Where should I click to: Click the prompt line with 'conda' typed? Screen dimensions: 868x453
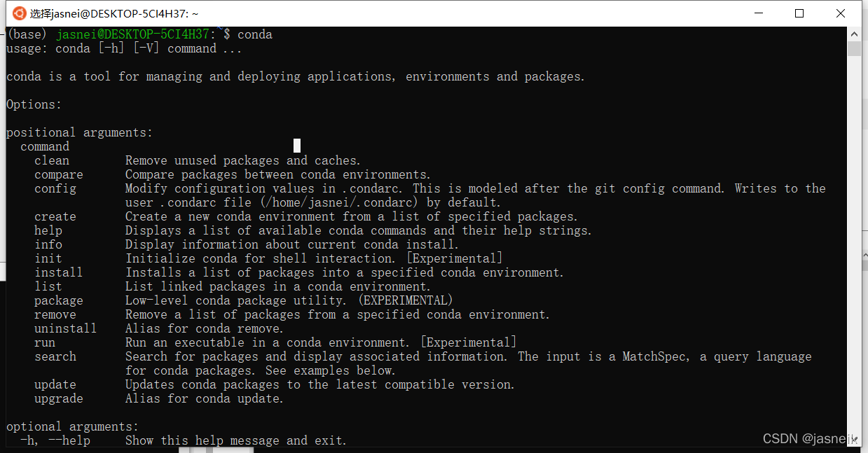pos(139,34)
